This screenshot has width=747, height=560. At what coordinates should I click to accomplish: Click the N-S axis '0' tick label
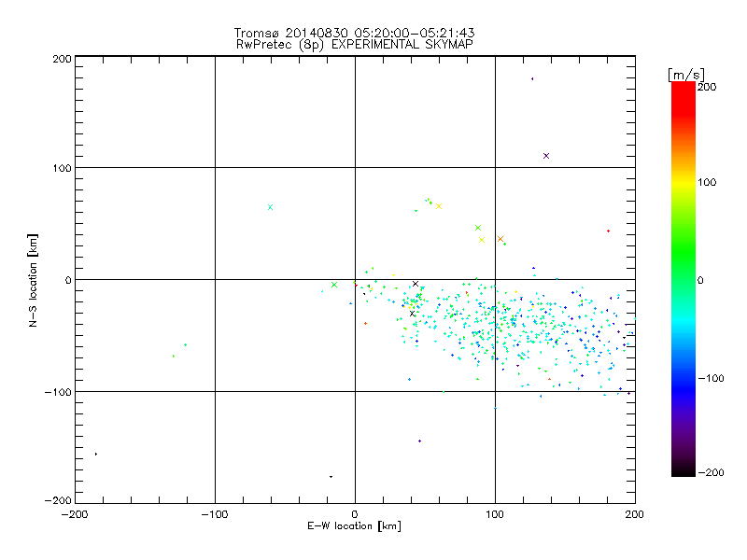pyautogui.click(x=68, y=280)
